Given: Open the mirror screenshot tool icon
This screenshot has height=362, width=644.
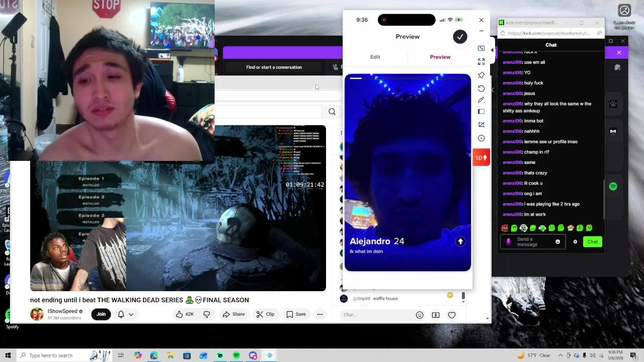Looking at the screenshot, I should coord(481,48).
